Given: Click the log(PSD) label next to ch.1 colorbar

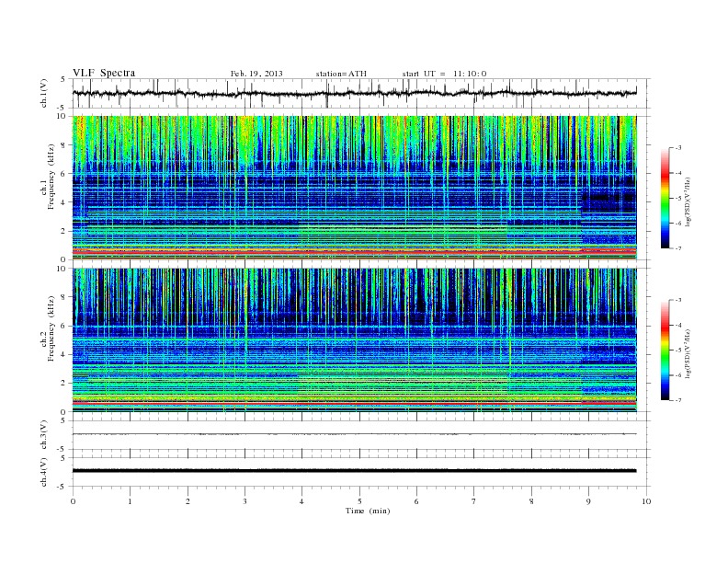Looking at the screenshot, I should [x=688, y=202].
